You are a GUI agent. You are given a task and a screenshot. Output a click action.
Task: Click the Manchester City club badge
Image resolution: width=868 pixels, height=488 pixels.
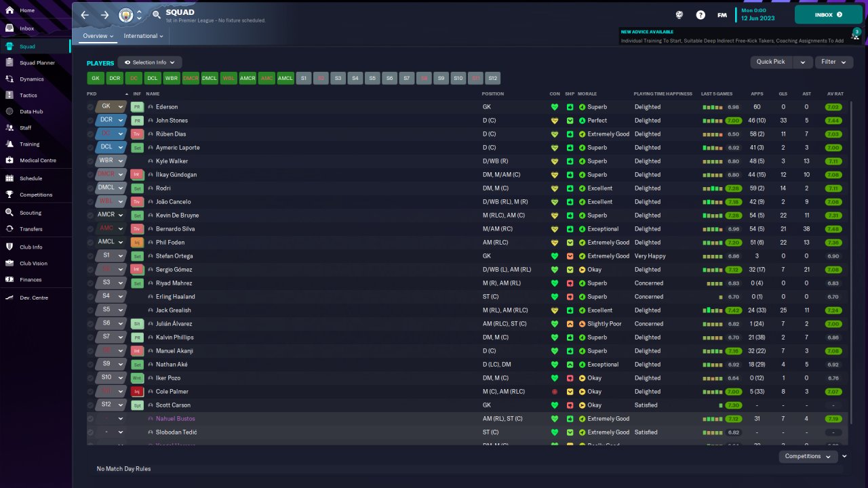(x=126, y=15)
